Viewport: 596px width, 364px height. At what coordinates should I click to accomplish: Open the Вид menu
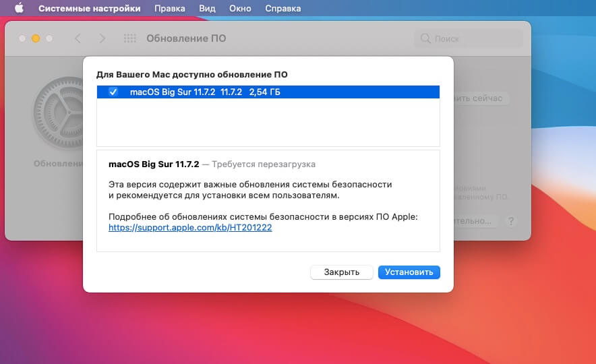pos(207,9)
